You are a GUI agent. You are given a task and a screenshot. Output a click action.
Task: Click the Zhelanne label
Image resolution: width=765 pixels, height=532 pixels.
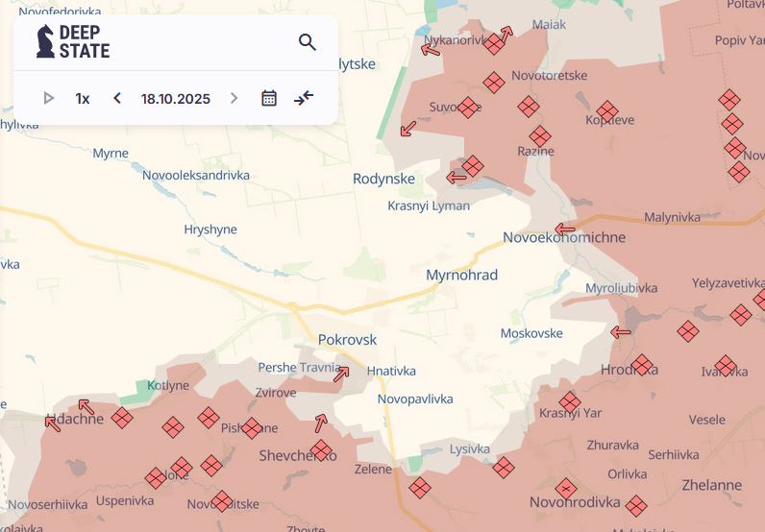[712, 485]
